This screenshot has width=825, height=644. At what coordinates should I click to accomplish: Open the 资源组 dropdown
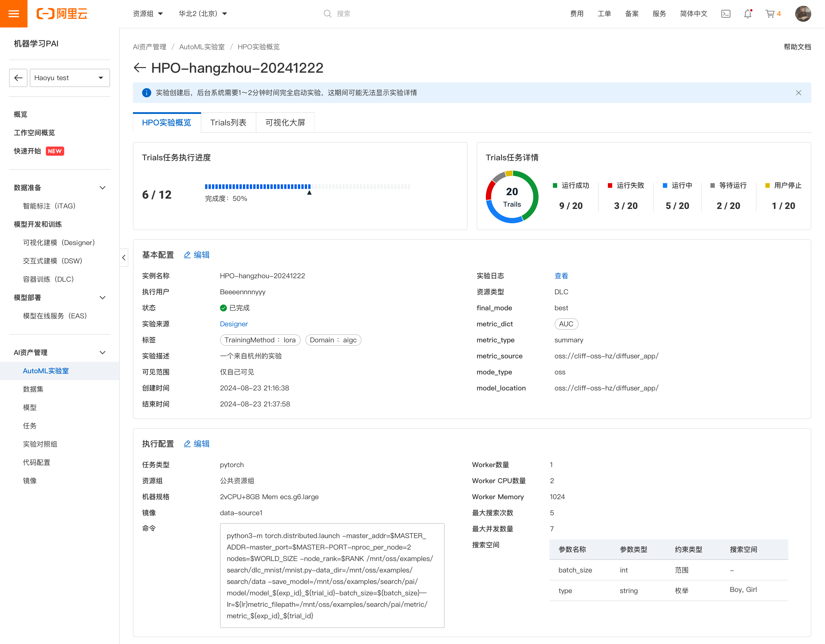tap(148, 14)
